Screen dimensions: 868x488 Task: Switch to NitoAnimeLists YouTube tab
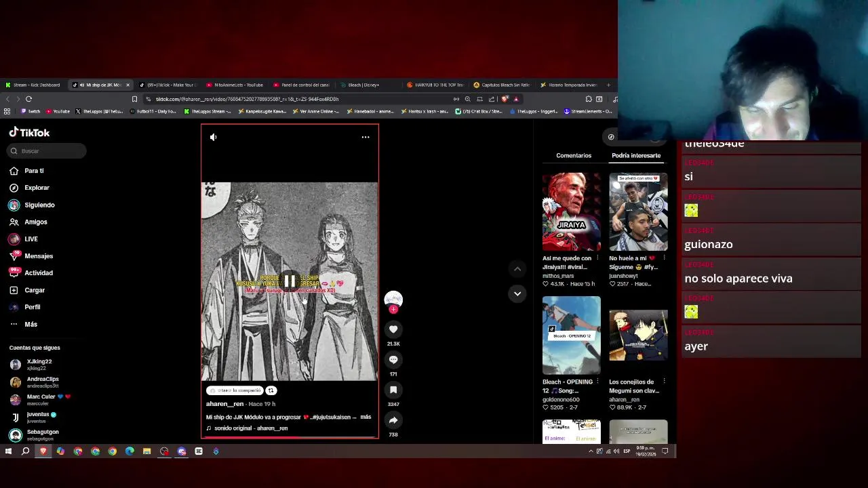point(235,85)
